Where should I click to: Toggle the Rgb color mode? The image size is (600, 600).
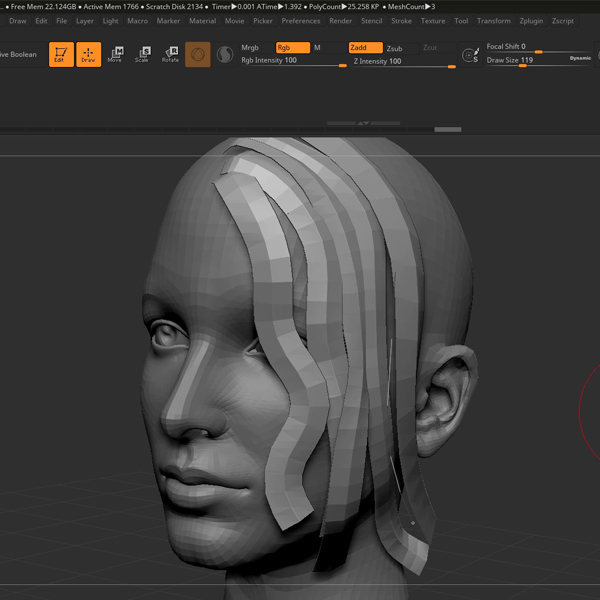(x=292, y=47)
